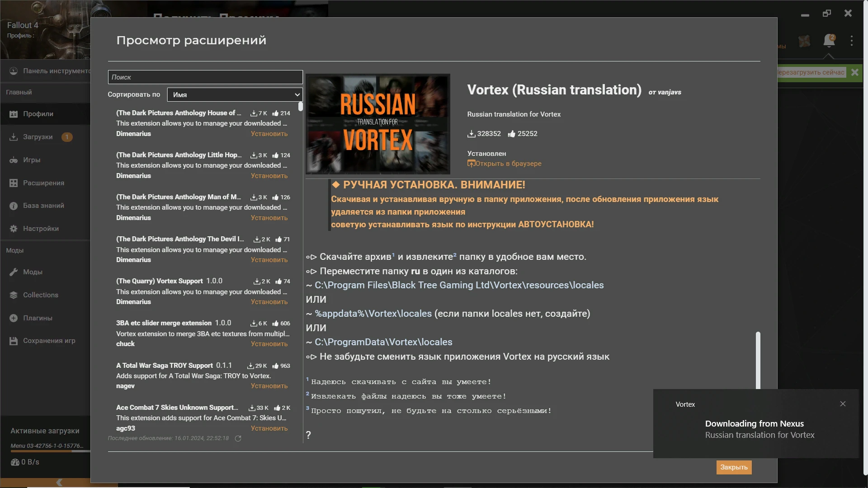Open the Profiles sidebar icon
Viewport: 868px width, 488px height.
point(14,114)
